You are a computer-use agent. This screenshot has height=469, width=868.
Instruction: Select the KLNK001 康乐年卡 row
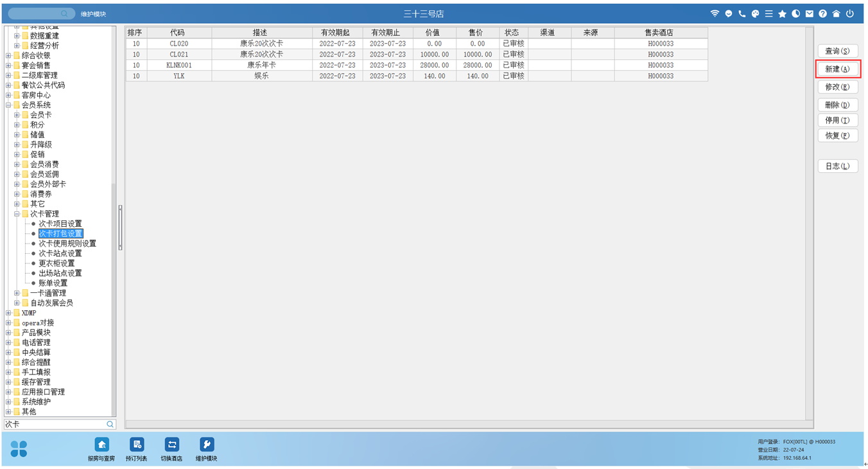coord(417,65)
